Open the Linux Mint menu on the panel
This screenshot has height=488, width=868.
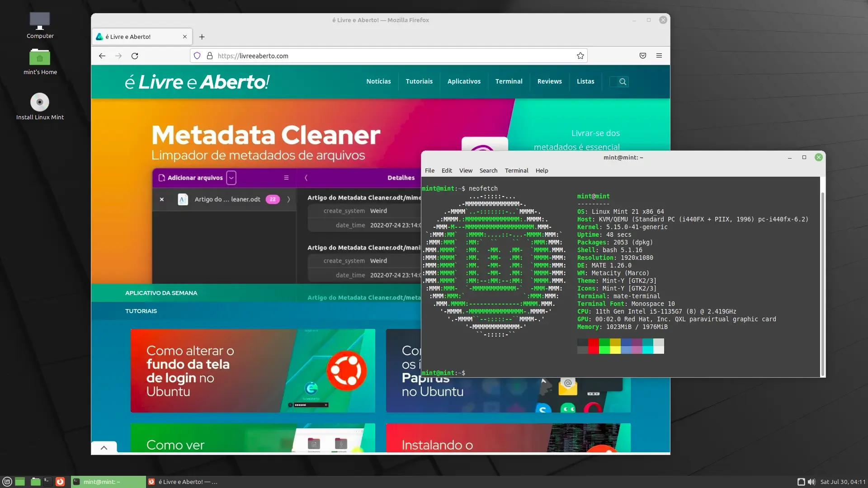(7, 482)
